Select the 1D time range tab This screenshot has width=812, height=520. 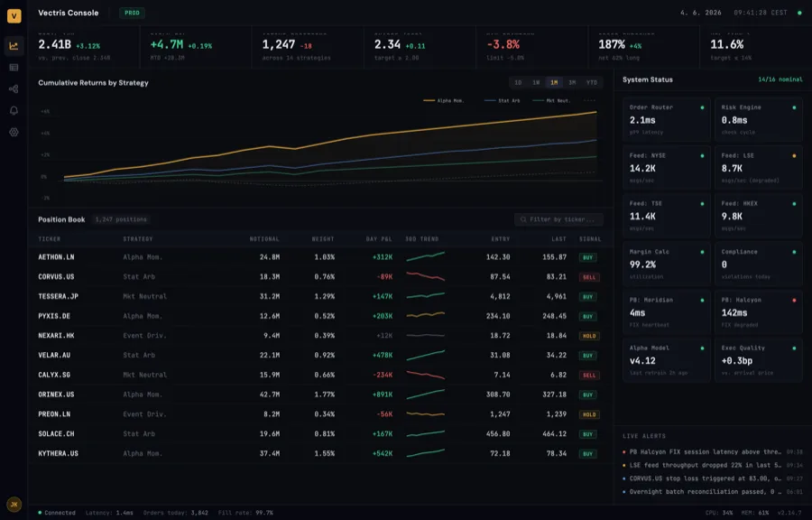[x=518, y=83]
